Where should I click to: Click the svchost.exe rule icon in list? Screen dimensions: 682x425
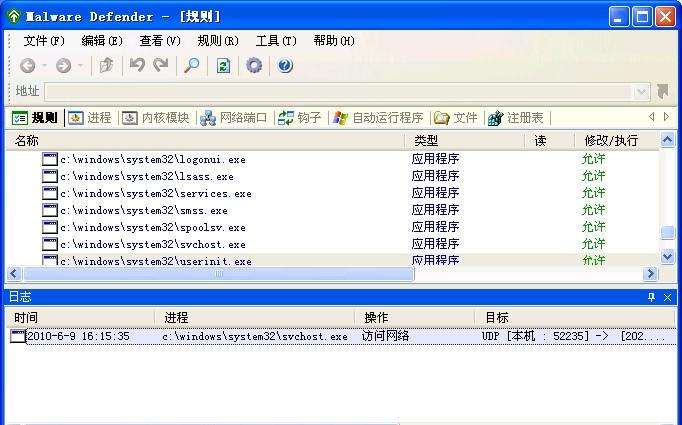click(x=50, y=244)
